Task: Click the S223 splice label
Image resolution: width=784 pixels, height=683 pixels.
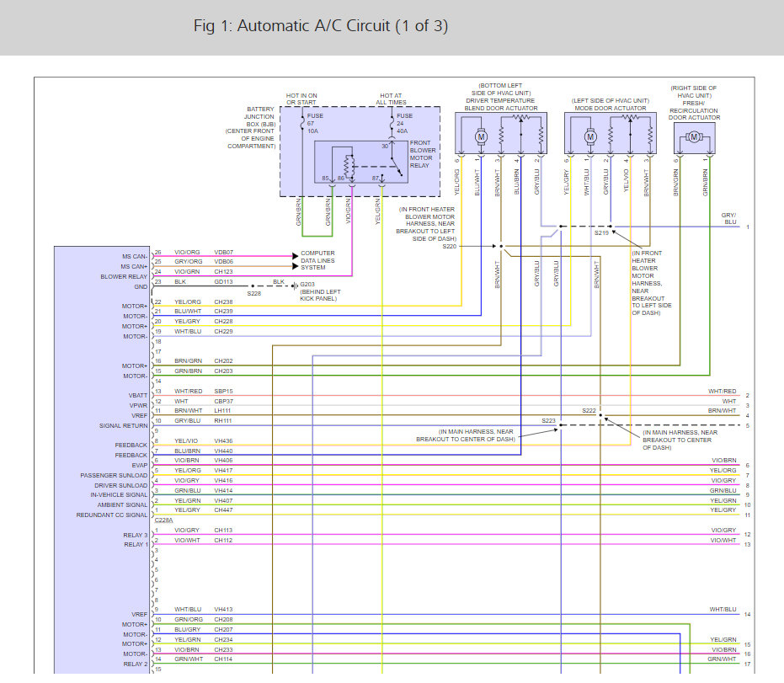Action: tap(548, 420)
